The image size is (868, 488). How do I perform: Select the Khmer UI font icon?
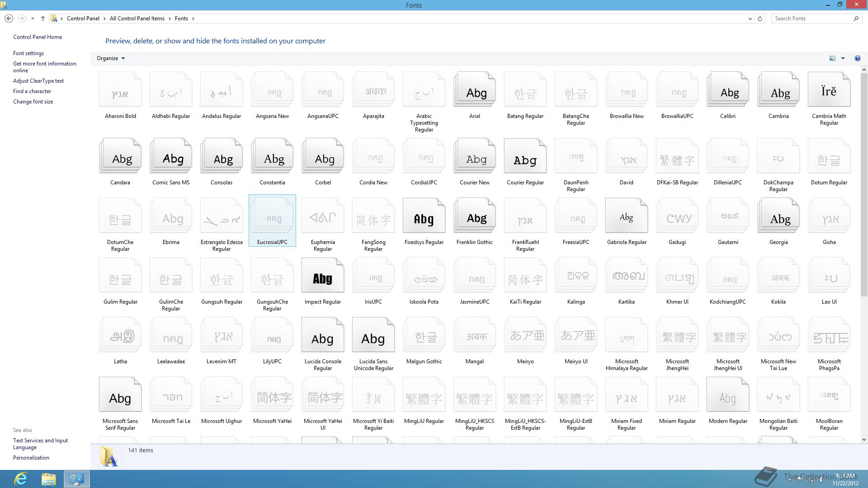tap(677, 276)
